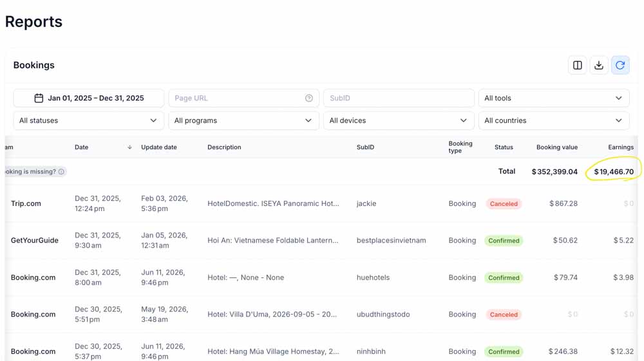This screenshot has height=361, width=644.
Task: Focus the Page URL input field
Action: pyautogui.click(x=243, y=98)
